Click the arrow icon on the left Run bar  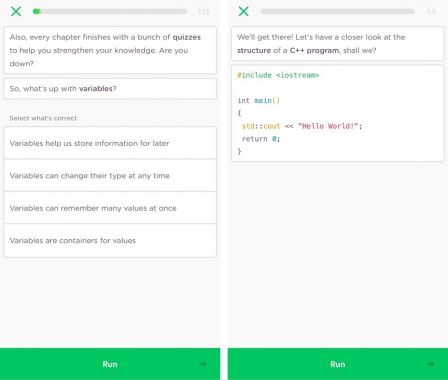click(x=203, y=364)
